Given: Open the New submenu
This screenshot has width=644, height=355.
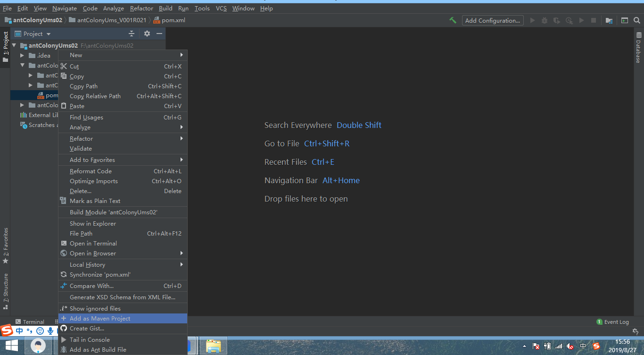Looking at the screenshot, I should tap(123, 55).
